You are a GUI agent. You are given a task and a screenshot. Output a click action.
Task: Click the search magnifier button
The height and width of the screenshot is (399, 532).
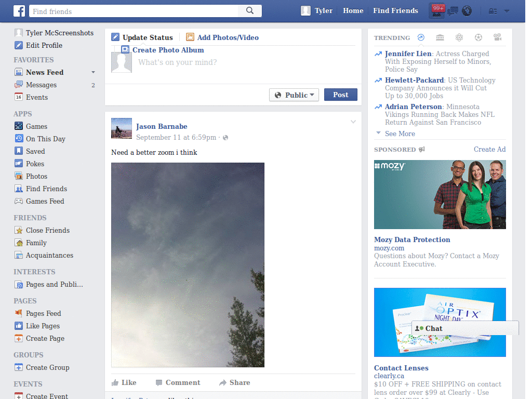point(250,11)
